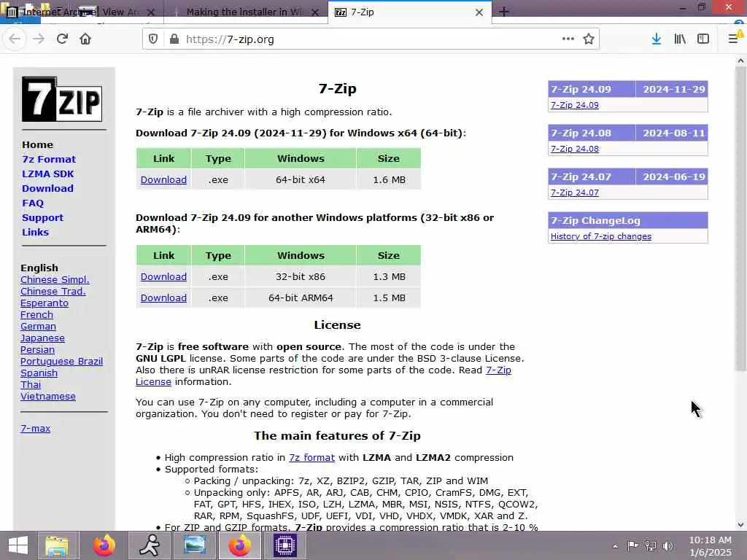
Task: Open the 7z Format sidebar link
Action: pyautogui.click(x=49, y=159)
